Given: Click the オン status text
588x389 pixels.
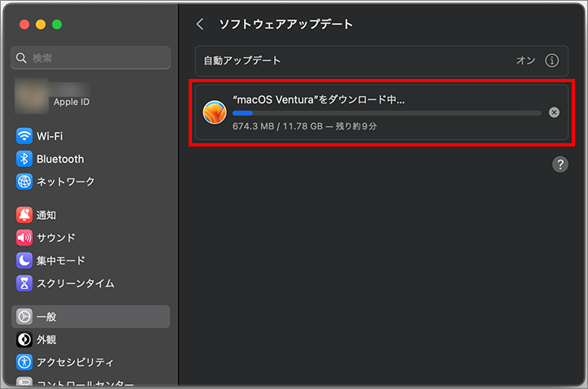Looking at the screenshot, I should [x=525, y=60].
